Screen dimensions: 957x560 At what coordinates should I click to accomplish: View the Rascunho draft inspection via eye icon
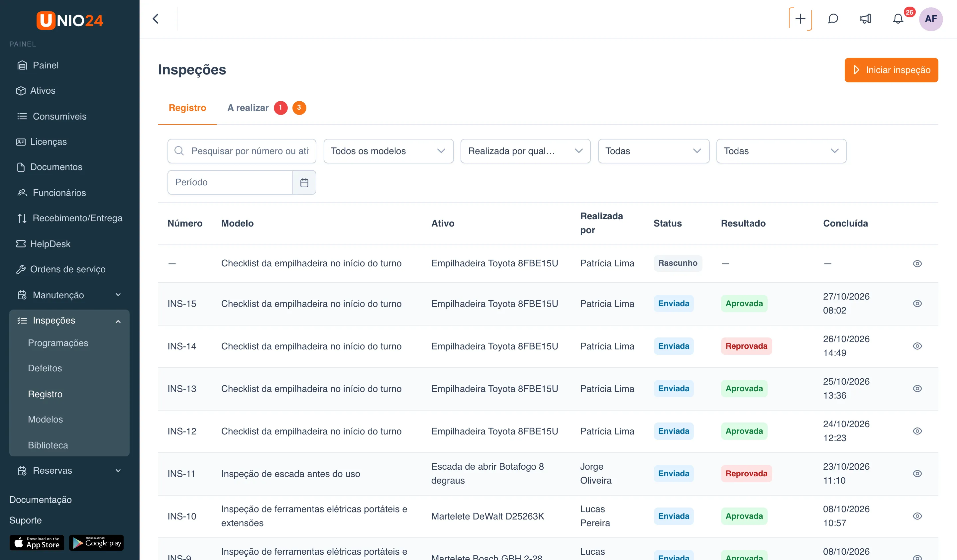pyautogui.click(x=917, y=263)
